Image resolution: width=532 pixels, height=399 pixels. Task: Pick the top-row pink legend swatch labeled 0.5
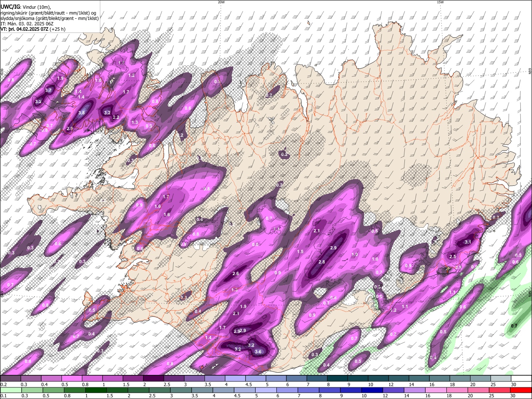coord(71,379)
